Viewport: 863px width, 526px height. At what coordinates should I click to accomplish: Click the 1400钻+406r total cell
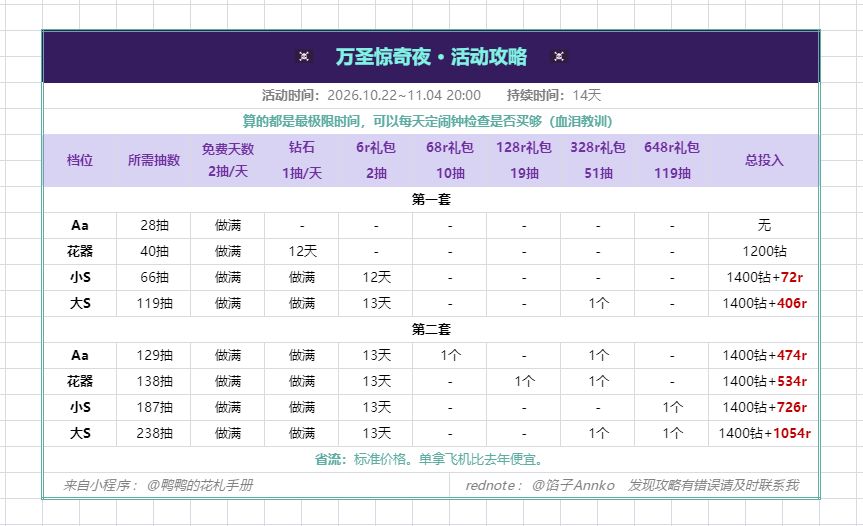pyautogui.click(x=764, y=303)
